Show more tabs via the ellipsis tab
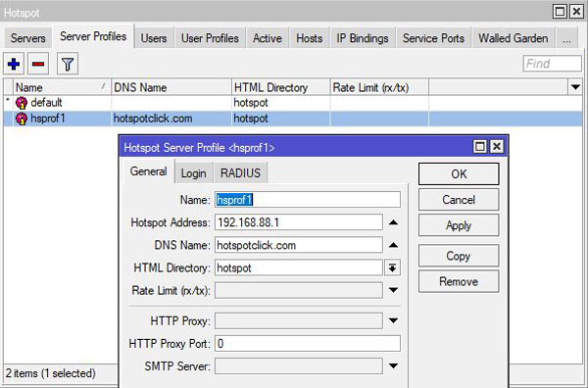 coord(566,38)
